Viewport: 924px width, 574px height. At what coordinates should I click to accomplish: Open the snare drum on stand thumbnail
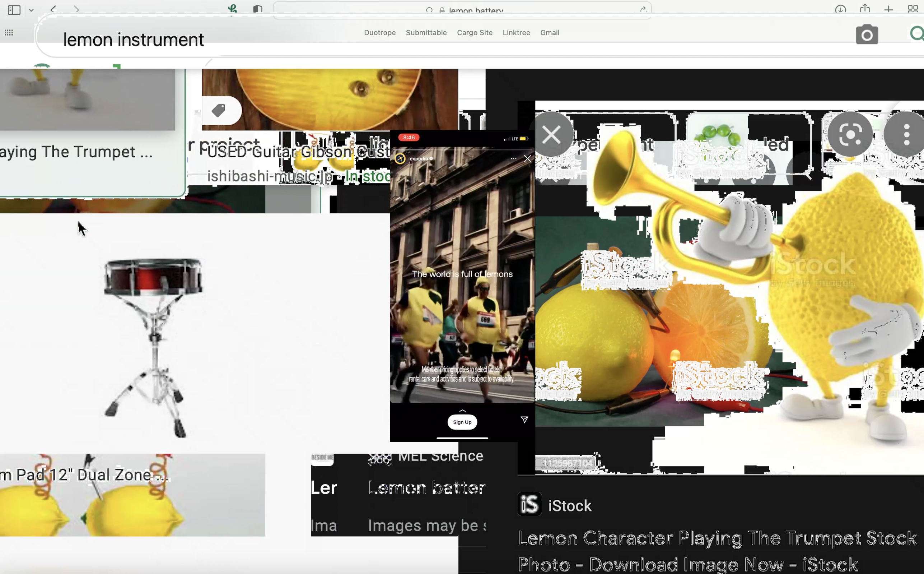(x=153, y=347)
